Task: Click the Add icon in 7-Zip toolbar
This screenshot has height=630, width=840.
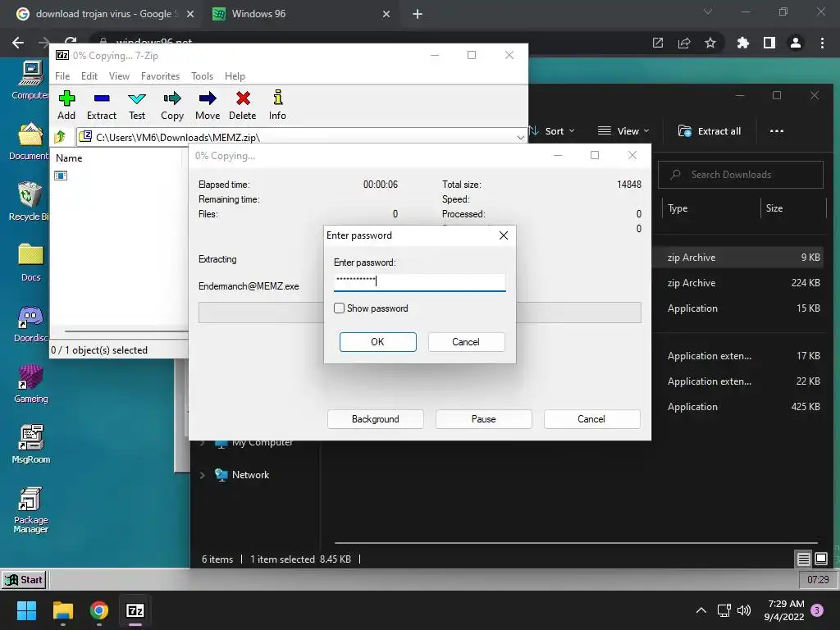Action: pyautogui.click(x=66, y=98)
